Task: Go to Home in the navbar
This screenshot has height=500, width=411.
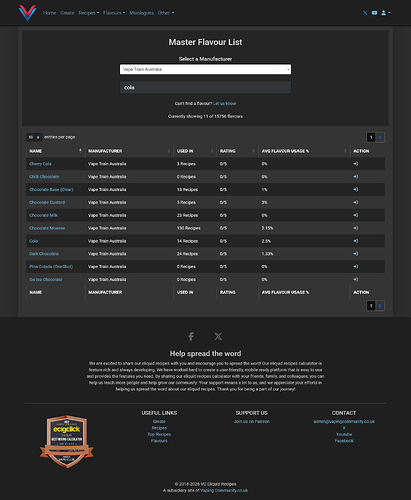Action: tap(49, 13)
